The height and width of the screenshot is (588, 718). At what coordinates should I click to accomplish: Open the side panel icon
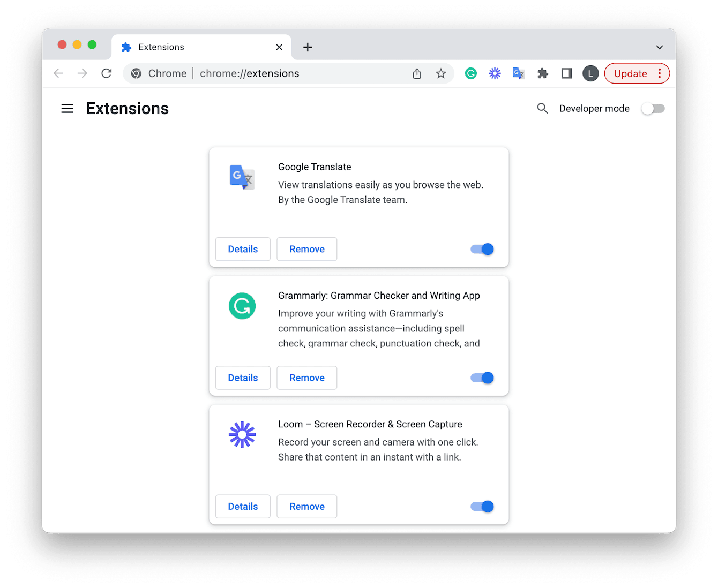coord(566,73)
